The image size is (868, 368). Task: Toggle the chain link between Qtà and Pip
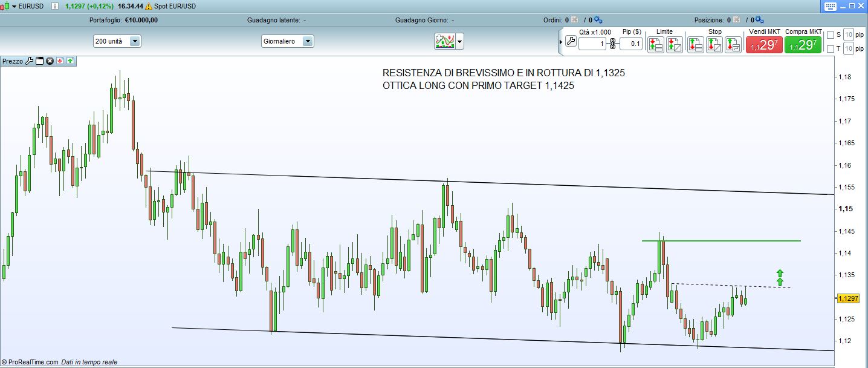click(612, 44)
